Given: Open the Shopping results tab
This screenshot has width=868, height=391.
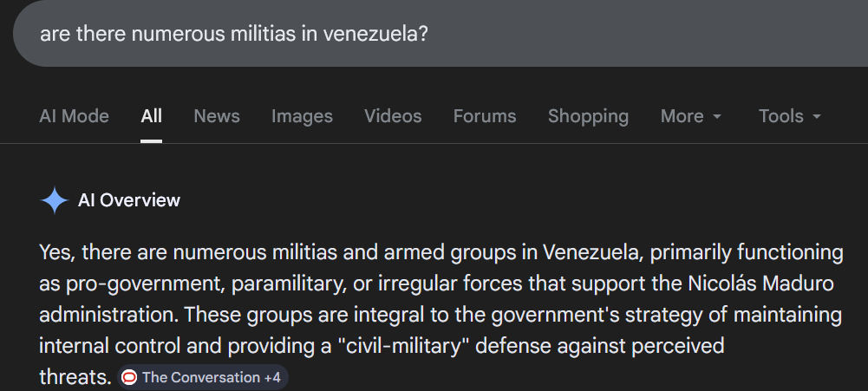Looking at the screenshot, I should click(588, 116).
